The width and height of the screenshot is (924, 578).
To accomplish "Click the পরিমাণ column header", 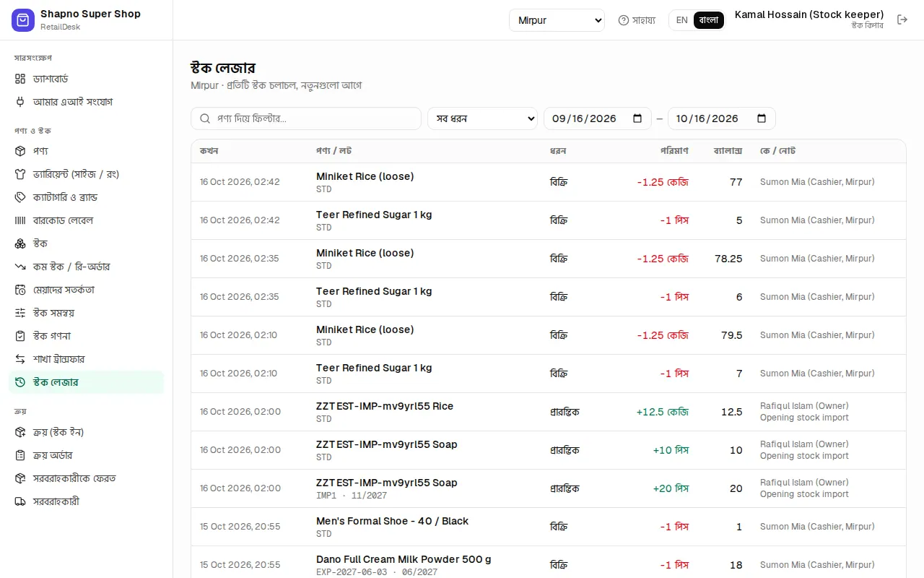I will point(674,151).
